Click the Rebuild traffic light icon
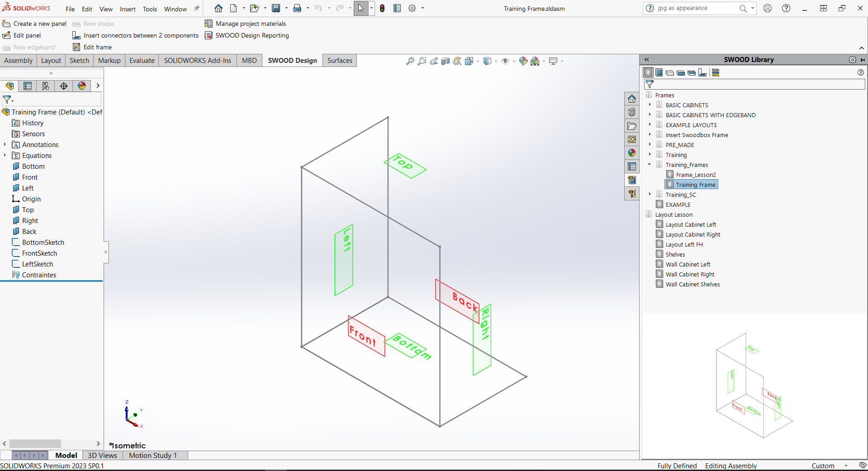The image size is (868, 471). [382, 8]
